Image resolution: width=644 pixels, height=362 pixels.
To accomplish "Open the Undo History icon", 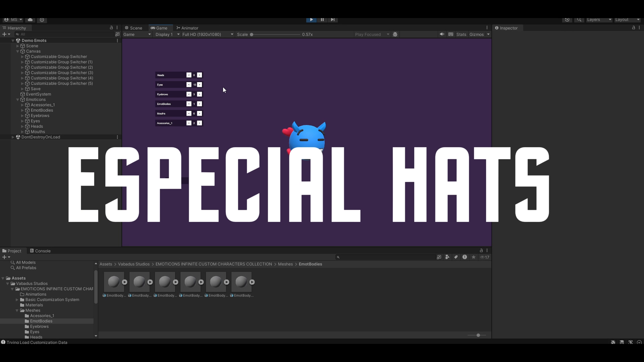I will coord(567,20).
